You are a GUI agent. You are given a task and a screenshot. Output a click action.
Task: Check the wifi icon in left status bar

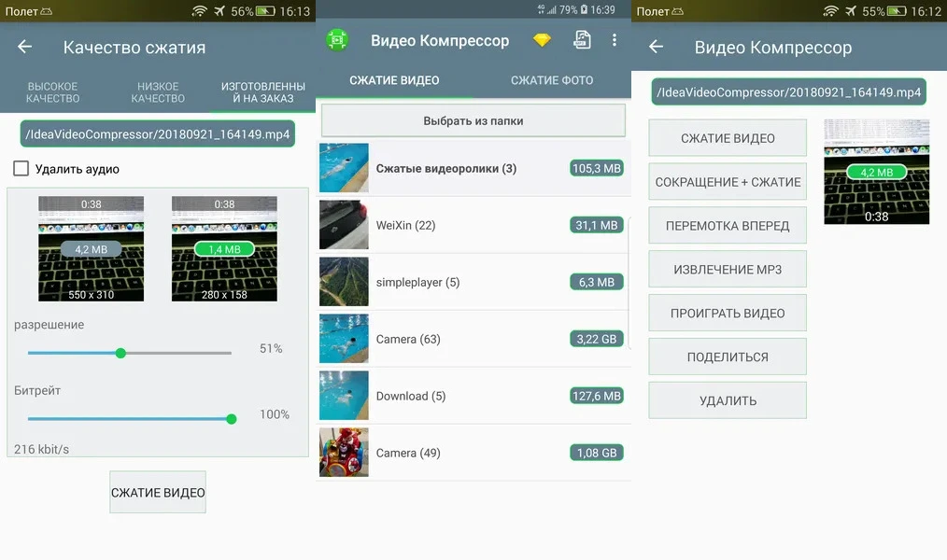(x=199, y=11)
